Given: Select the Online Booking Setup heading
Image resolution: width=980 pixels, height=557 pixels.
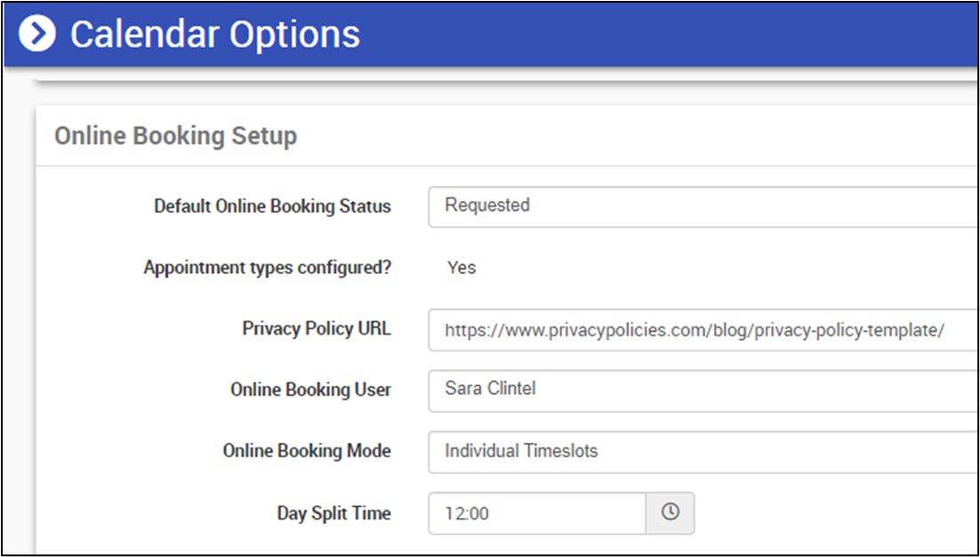Looking at the screenshot, I should 175,136.
